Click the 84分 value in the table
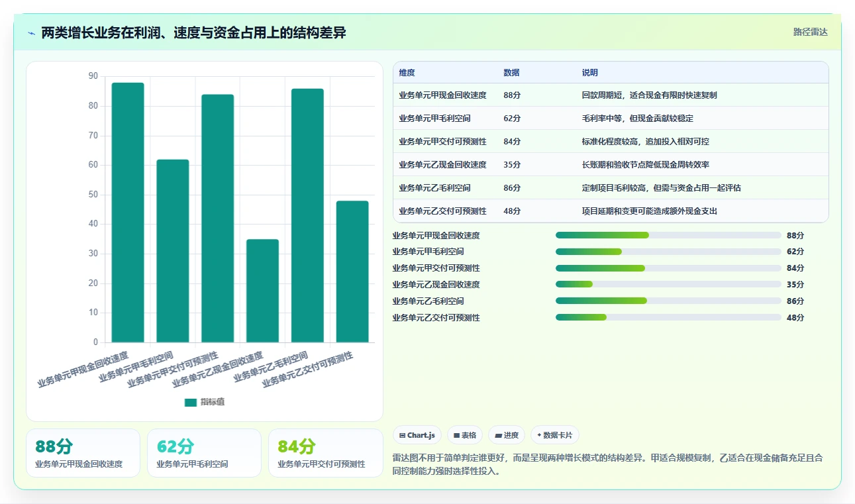The width and height of the screenshot is (855, 504). point(512,142)
